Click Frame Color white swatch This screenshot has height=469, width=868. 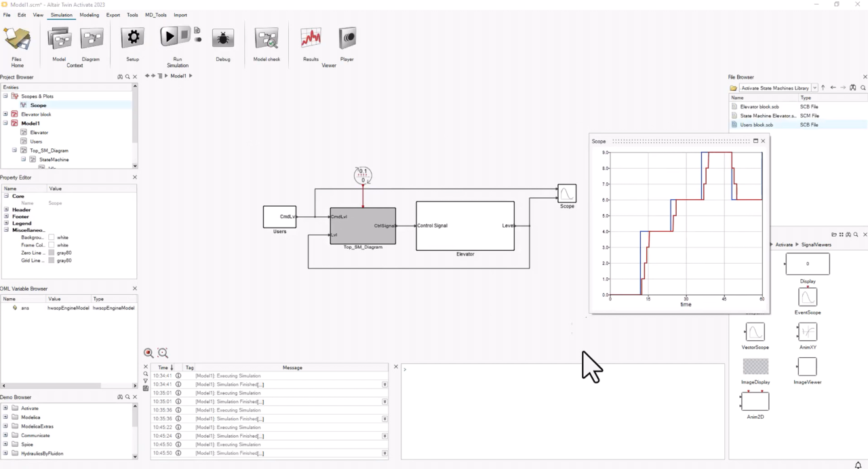(x=52, y=245)
